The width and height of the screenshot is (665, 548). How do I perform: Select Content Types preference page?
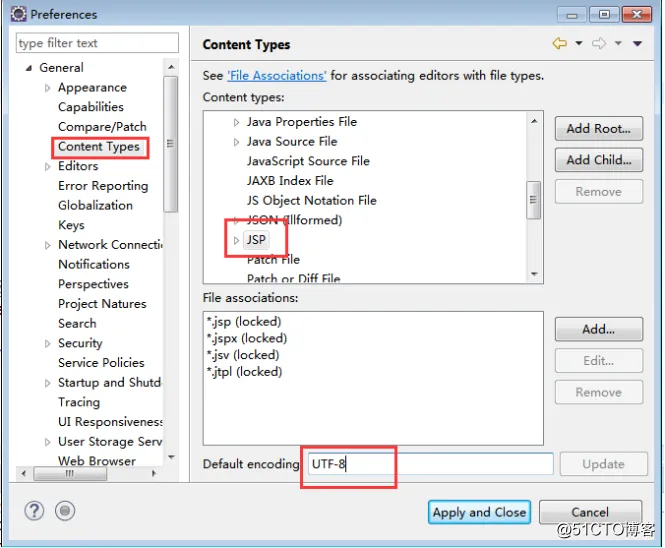tap(99, 147)
